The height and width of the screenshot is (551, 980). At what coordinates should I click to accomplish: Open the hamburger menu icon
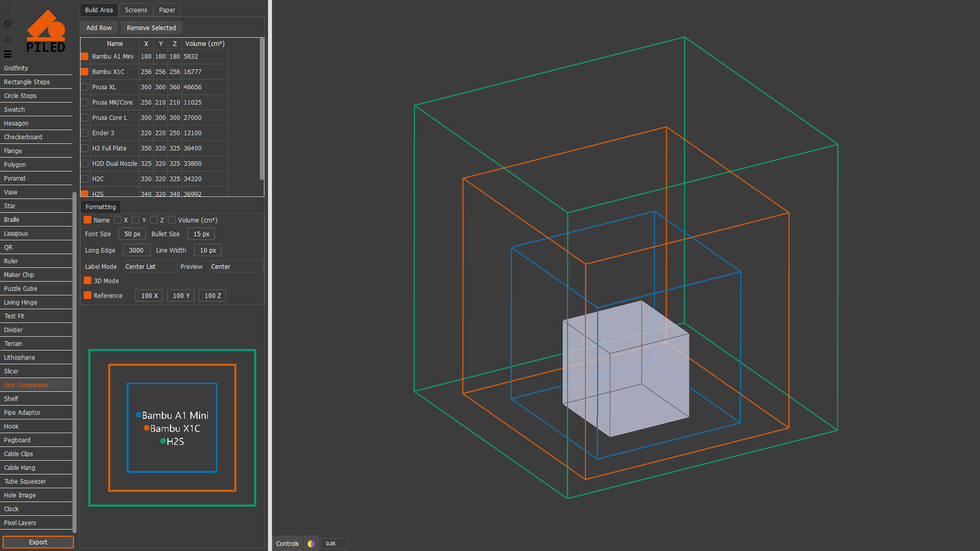pos(7,54)
